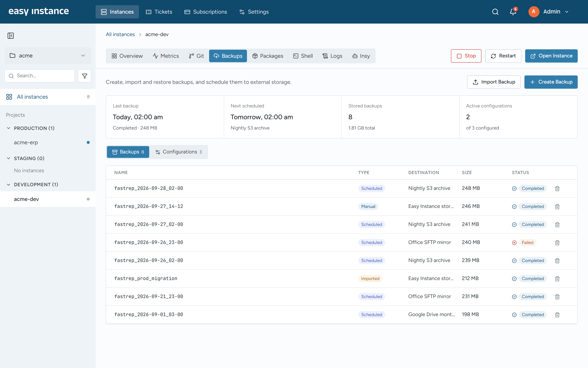The height and width of the screenshot is (368, 588).
Task: Restart the acme-dev instance
Action: [x=503, y=56]
